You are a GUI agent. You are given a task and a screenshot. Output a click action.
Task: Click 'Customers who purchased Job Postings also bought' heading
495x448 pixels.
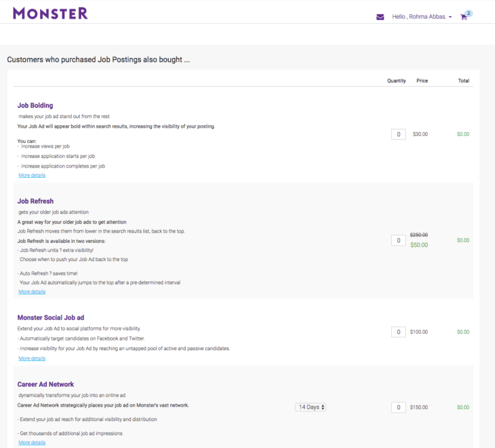(x=98, y=60)
